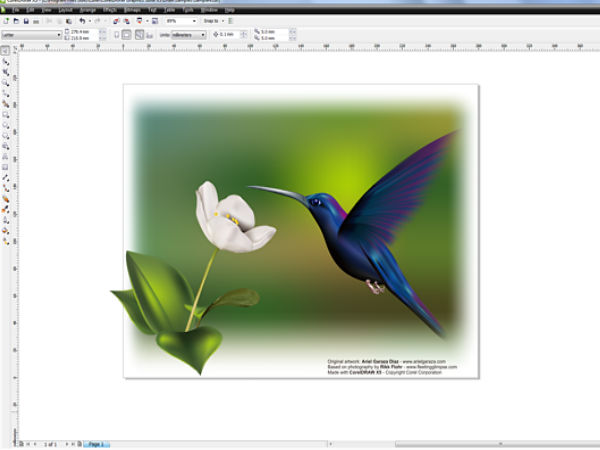The height and width of the screenshot is (450, 600).
Task: Click the Application launcher icon
Action: click(139, 21)
